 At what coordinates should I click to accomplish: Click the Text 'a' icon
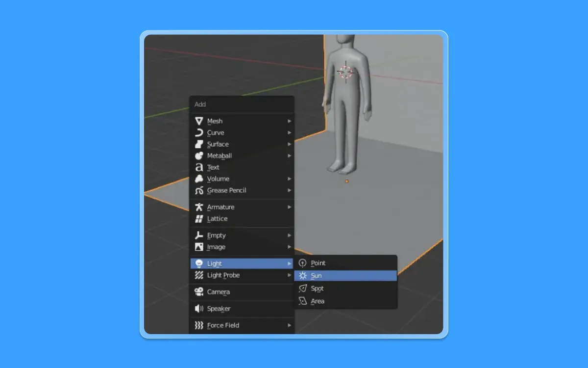(x=199, y=167)
